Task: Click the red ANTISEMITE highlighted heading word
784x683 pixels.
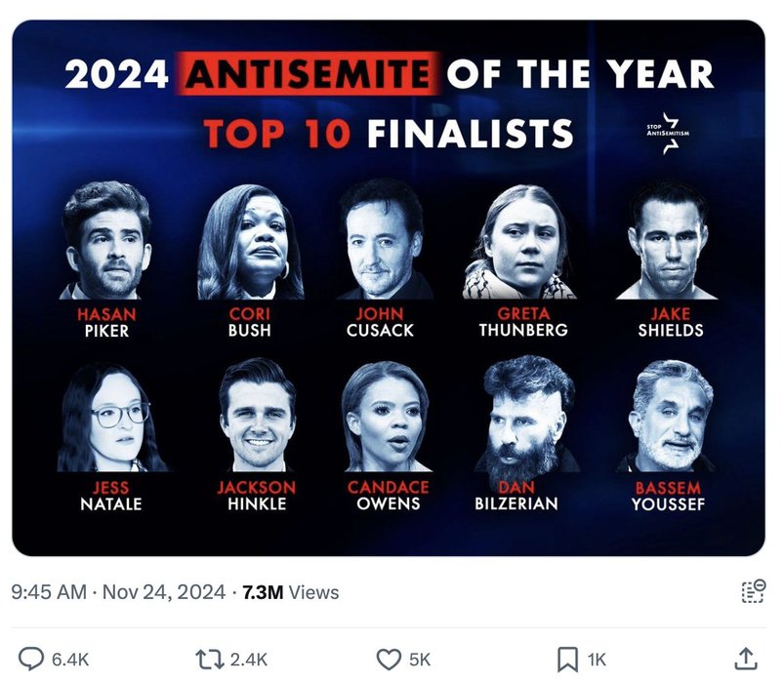Action: pos(305,74)
